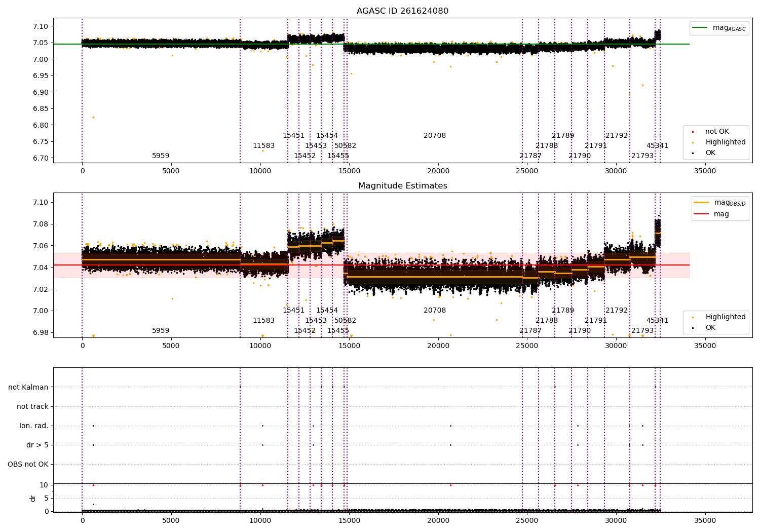The image size is (760, 532).
Task: Click the 5 tick on the dr axis
Action: click(x=47, y=499)
